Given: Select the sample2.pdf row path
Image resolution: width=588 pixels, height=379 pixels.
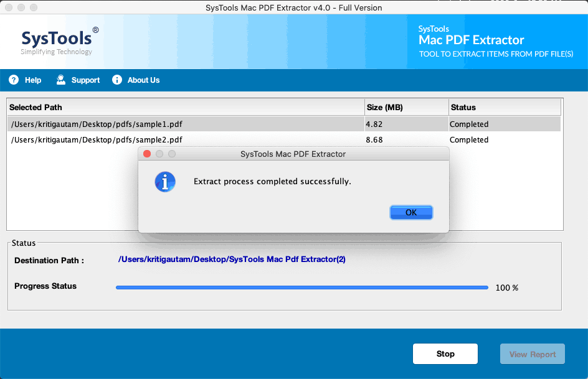Looking at the screenshot, I should pos(97,140).
